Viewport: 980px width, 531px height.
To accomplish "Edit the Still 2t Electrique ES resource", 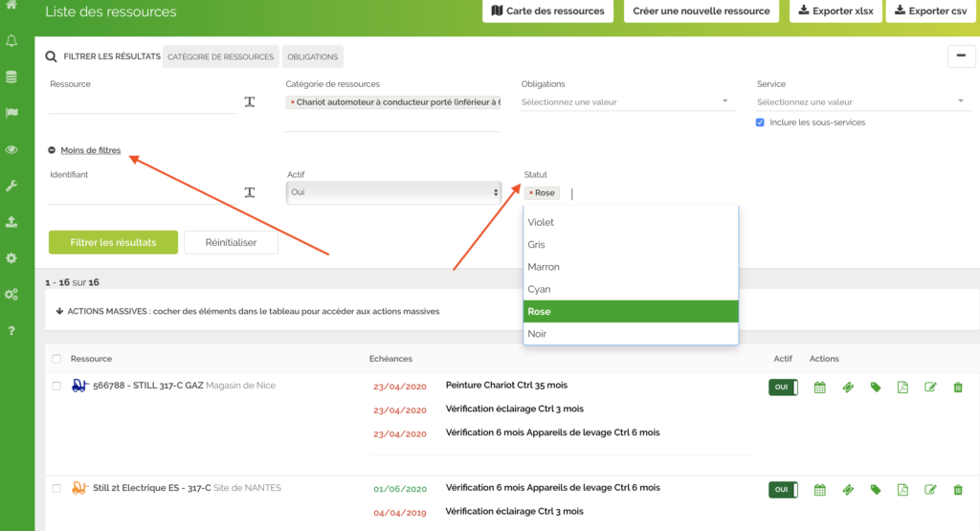I will 930,490.
